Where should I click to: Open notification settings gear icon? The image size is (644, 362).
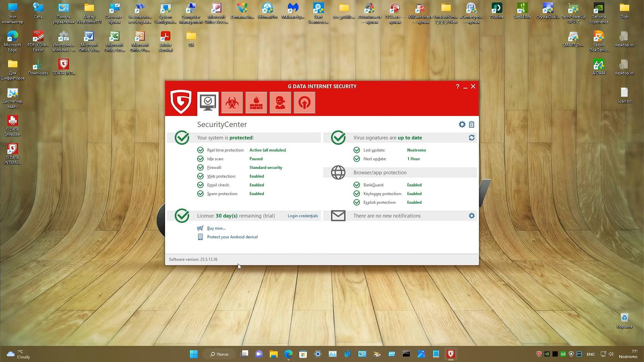472,216
